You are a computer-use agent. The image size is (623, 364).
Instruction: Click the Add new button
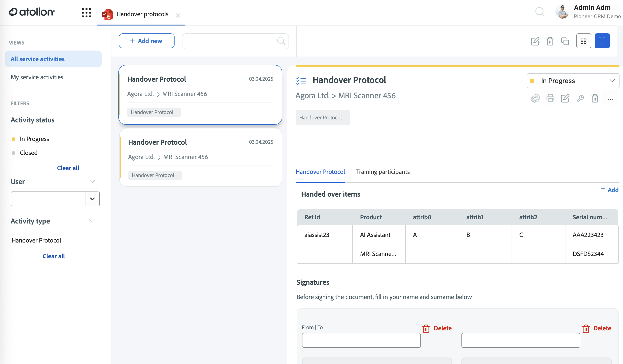pyautogui.click(x=147, y=41)
